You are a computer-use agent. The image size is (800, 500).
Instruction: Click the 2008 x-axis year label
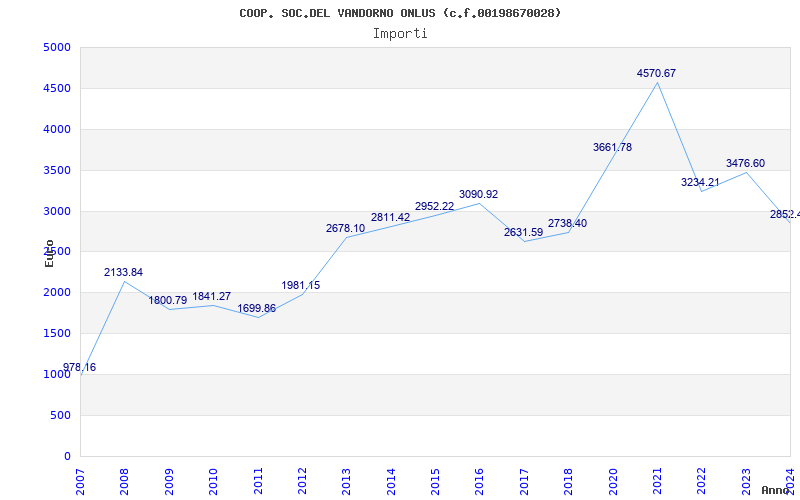pyautogui.click(x=124, y=481)
